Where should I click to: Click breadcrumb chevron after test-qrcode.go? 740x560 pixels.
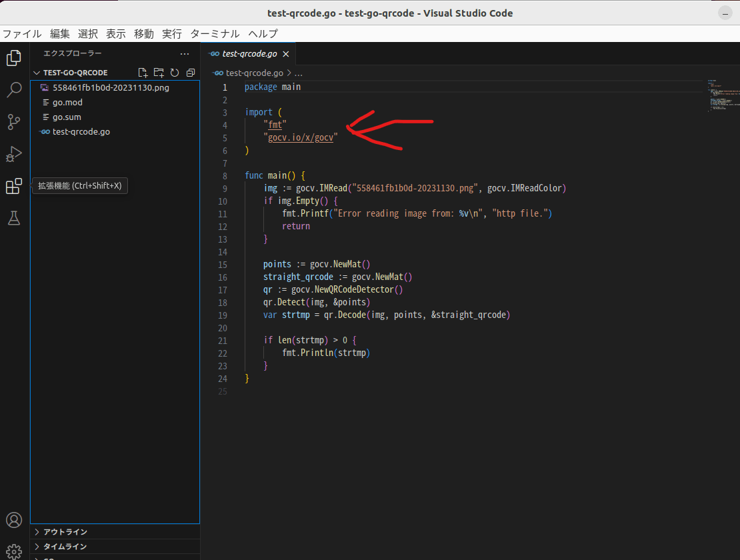click(x=289, y=73)
